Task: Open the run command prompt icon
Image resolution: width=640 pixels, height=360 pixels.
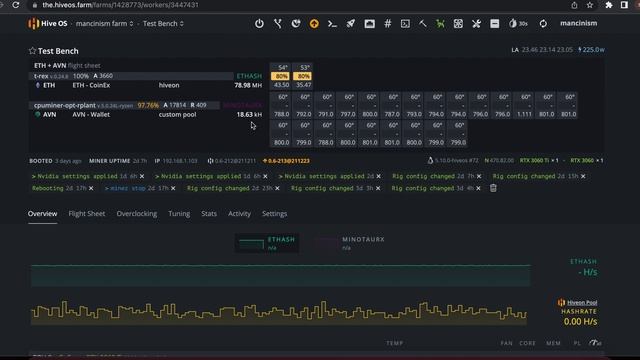Action: click(332, 24)
